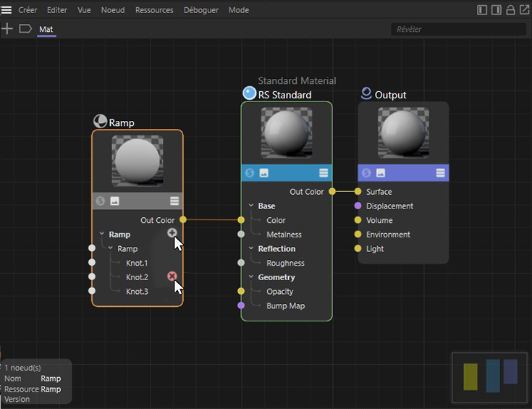This screenshot has width=532, height=409.
Task: Click the add node plus icon in toolbar
Action: pos(7,29)
